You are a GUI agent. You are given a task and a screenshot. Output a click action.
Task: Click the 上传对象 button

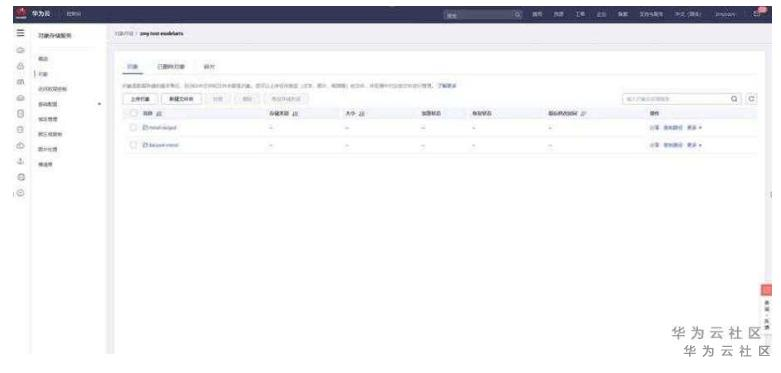pyautogui.click(x=140, y=99)
